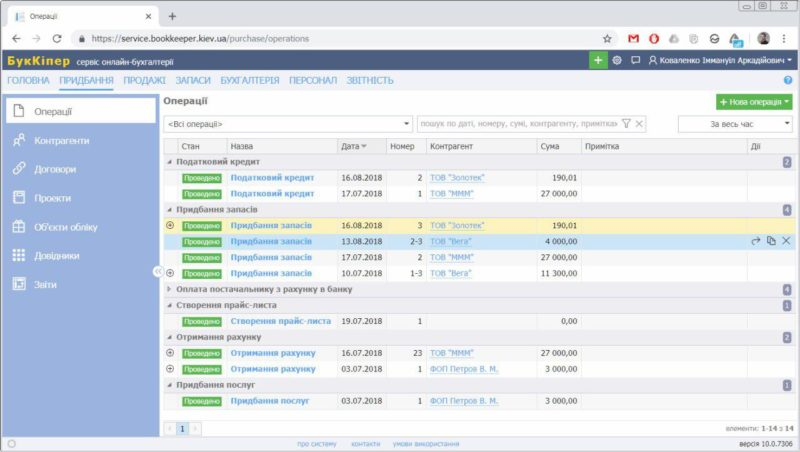Switch to the ПРОДАЖІ menu tab
800x452 pixels.
(145, 80)
